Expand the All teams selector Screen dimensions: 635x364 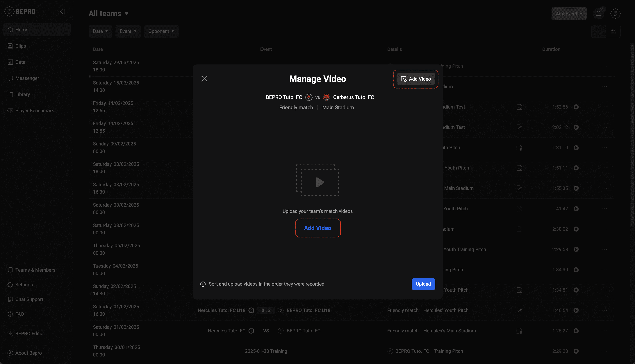[109, 14]
